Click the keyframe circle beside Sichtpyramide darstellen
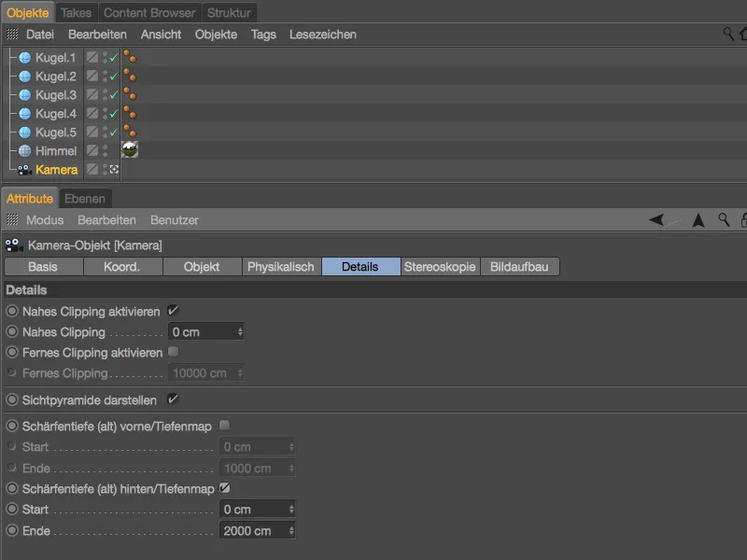The height and width of the screenshot is (560, 747). (x=12, y=399)
